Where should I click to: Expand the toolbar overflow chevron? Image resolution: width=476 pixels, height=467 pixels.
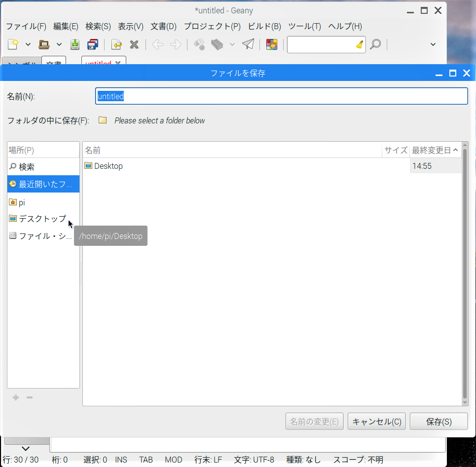[433, 44]
